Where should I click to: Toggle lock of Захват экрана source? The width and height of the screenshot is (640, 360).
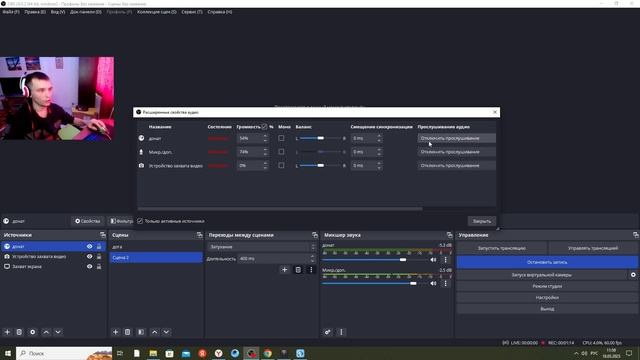pos(99,267)
